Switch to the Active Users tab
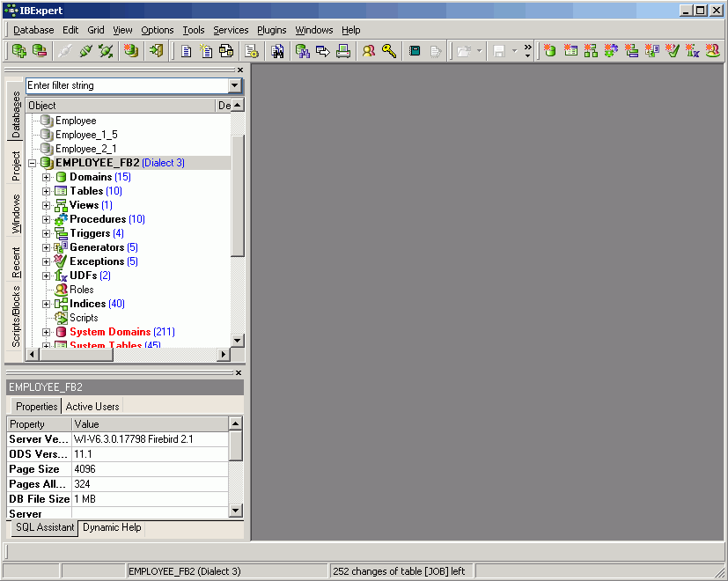This screenshot has height=581, width=728. (92, 407)
